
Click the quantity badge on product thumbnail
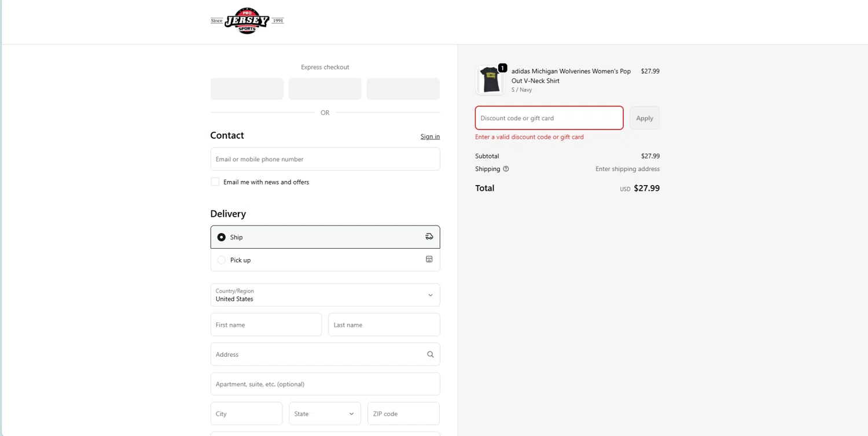pyautogui.click(x=502, y=68)
